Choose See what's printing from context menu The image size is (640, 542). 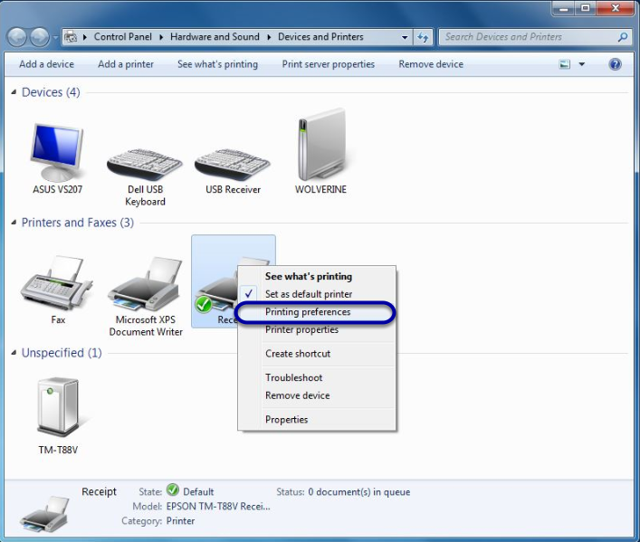[x=317, y=276]
